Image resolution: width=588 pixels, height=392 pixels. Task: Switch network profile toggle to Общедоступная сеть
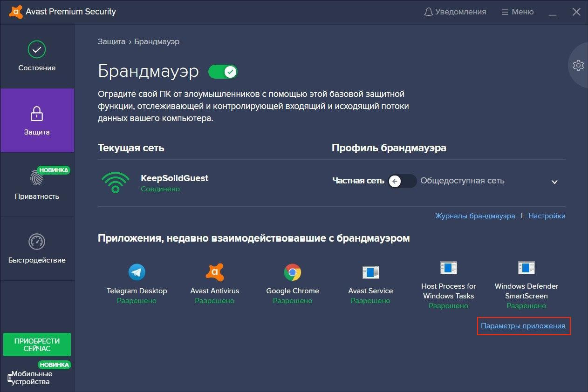(402, 181)
